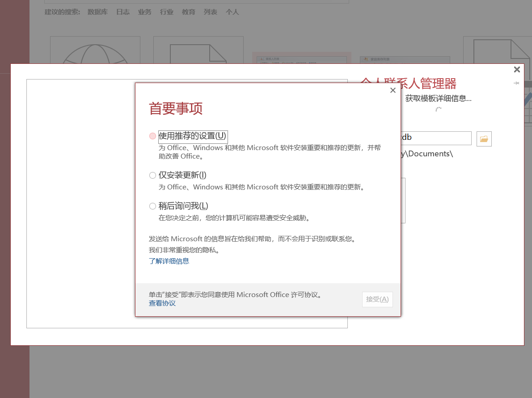Click the folder browse icon beside file name
The width and height of the screenshot is (532, 398).
point(484,139)
